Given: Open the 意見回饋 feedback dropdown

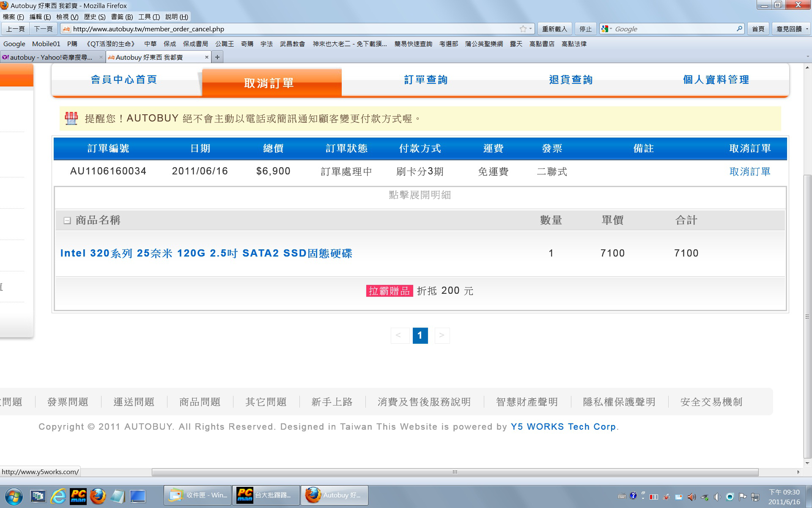Looking at the screenshot, I should pos(791,29).
